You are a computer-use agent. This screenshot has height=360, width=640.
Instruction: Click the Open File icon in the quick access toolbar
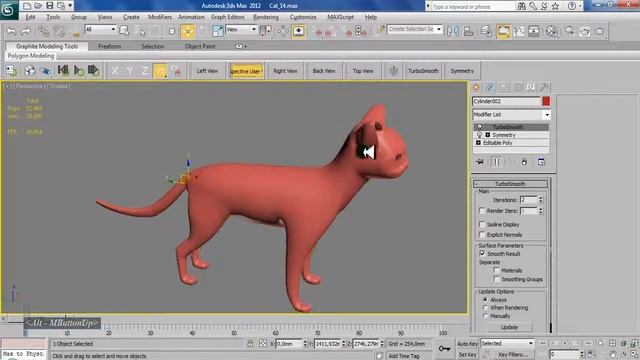tap(38, 6)
